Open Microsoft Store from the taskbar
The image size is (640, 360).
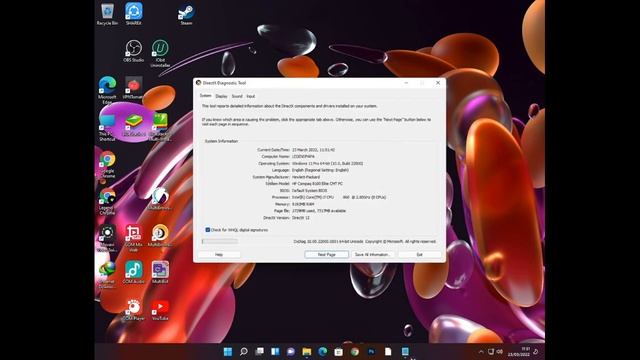pyautogui.click(x=338, y=351)
